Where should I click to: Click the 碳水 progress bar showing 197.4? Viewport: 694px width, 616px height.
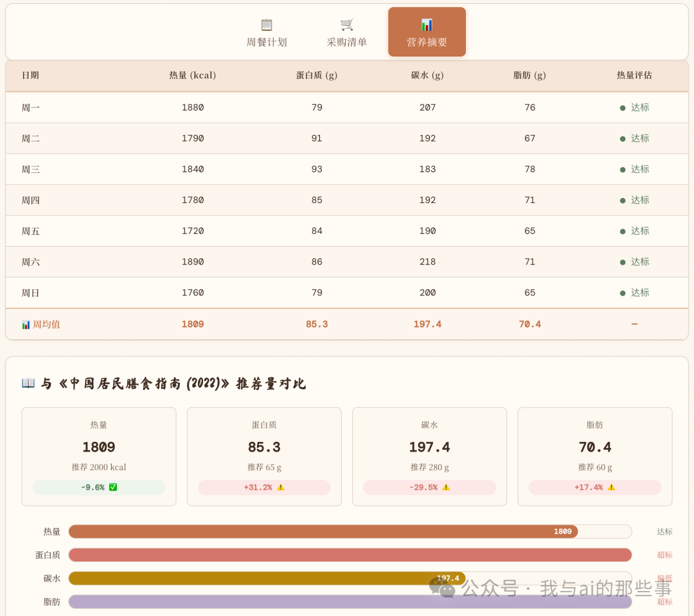tap(267, 578)
